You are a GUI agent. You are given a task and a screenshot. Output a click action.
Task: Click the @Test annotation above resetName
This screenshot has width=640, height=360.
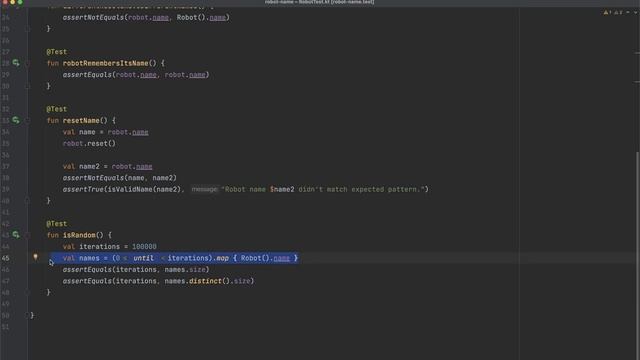[56, 109]
